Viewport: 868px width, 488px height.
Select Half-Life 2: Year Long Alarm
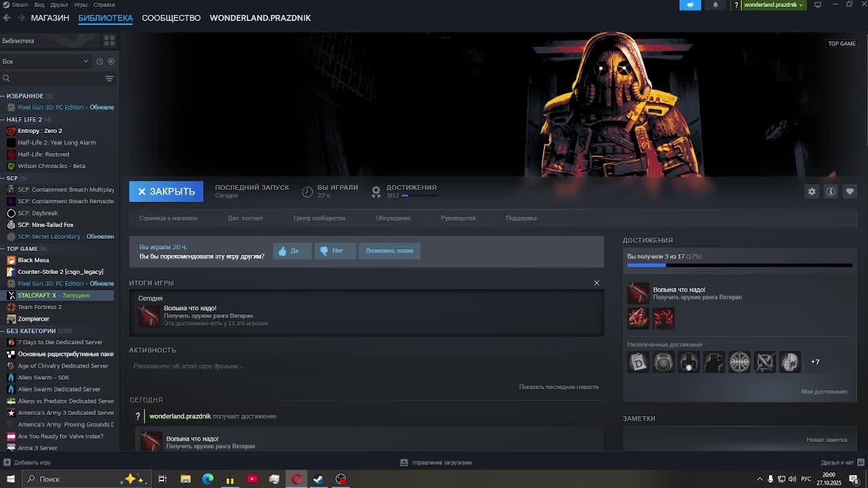(x=57, y=142)
